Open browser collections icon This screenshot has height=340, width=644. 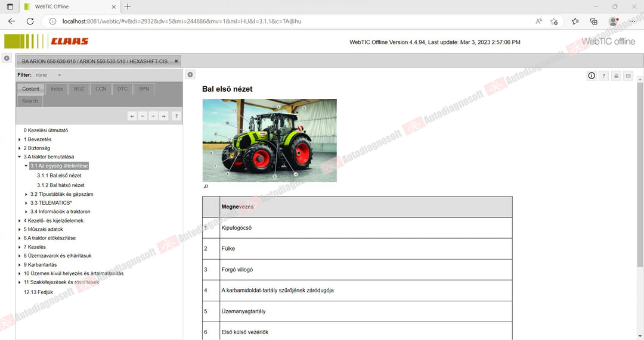tap(593, 21)
